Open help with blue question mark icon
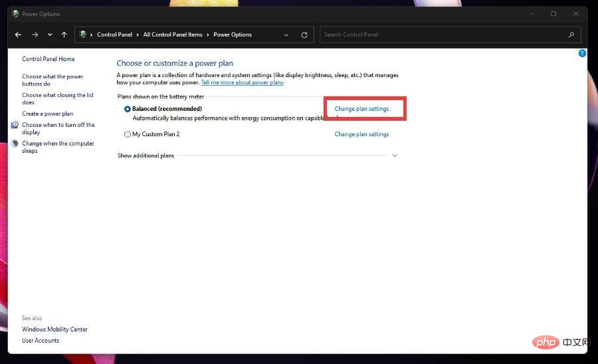 click(582, 53)
